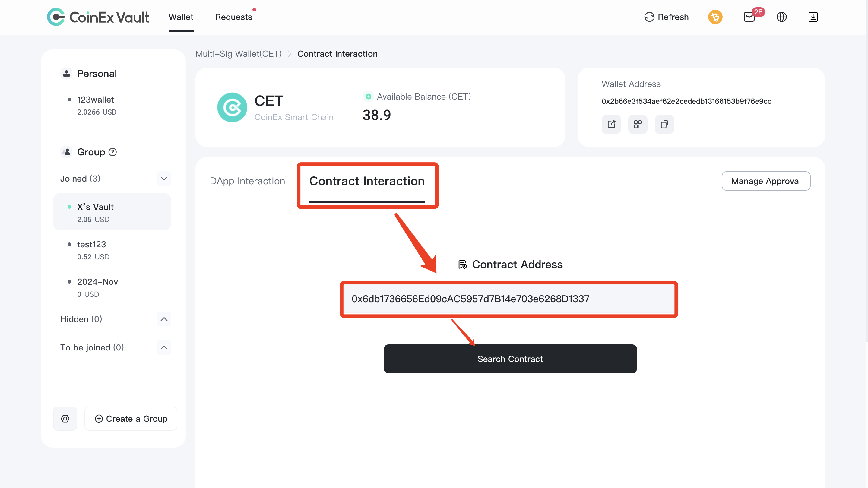Collapse the Joined (3) group list
This screenshot has width=868, height=488.
click(164, 179)
